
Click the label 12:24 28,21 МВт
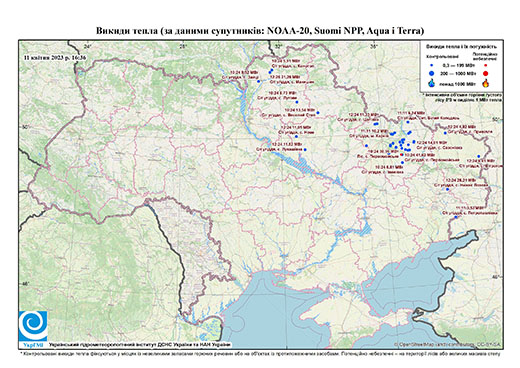(461, 180)
